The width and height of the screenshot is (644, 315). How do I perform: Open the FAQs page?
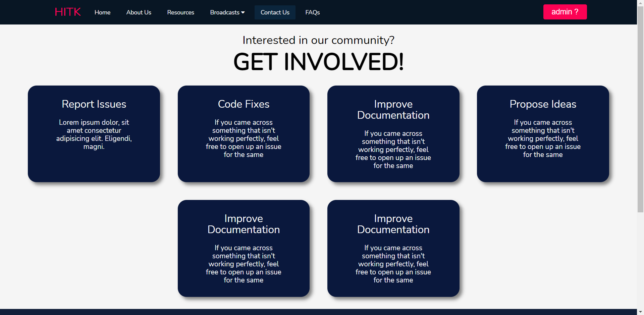pyautogui.click(x=313, y=12)
